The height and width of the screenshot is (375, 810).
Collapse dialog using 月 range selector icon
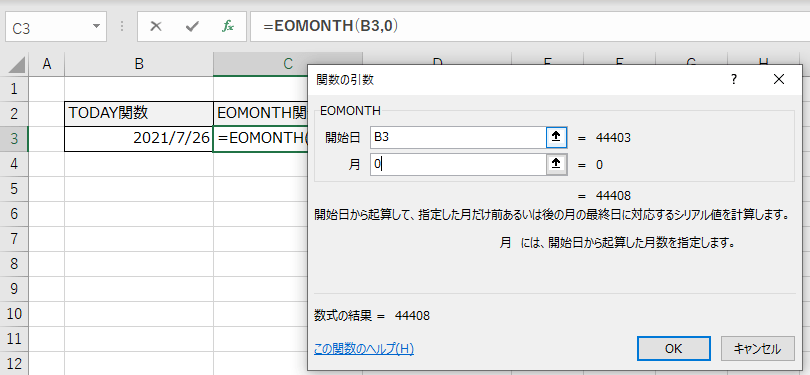coord(556,164)
